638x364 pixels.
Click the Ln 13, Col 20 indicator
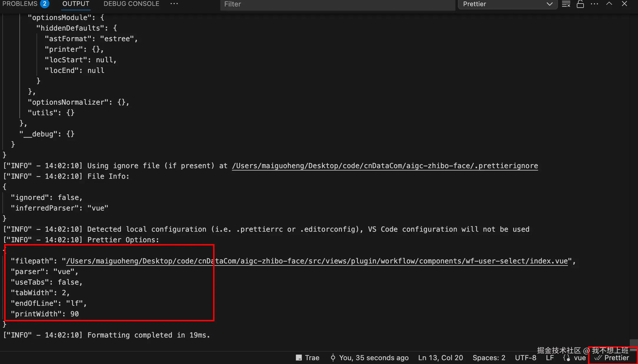(441, 358)
